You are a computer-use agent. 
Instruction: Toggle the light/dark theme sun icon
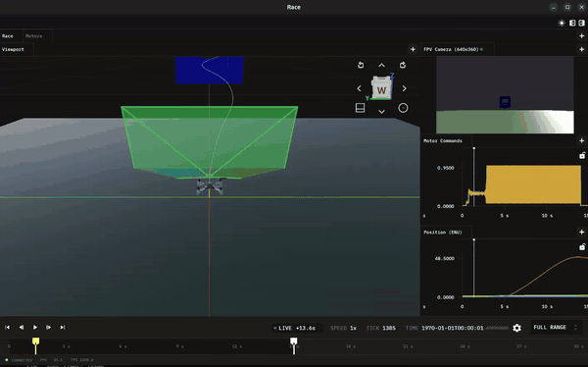[562, 23]
